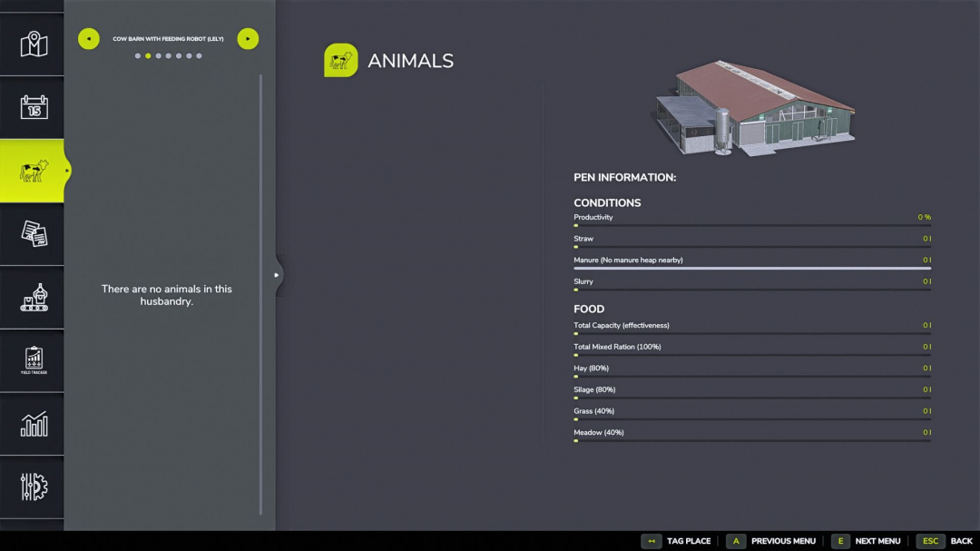The image size is (980, 551).
Task: Click 'Straw' condition label
Action: [x=583, y=239]
